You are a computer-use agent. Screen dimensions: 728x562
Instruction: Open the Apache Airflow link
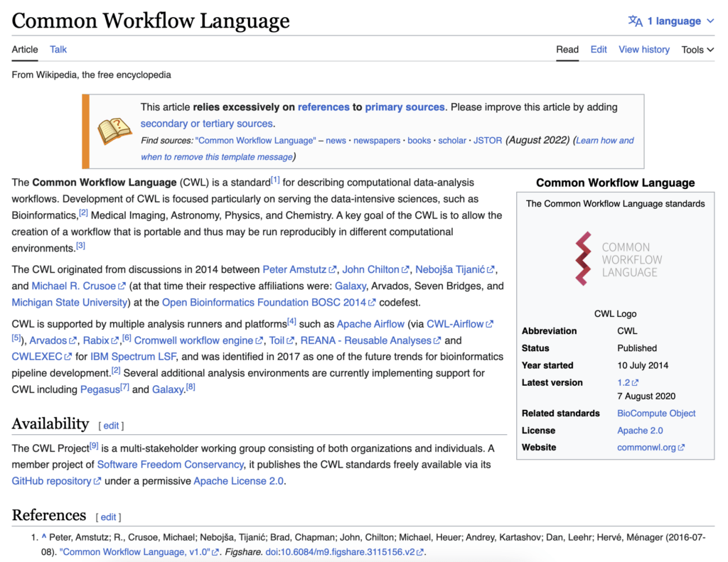pos(370,324)
